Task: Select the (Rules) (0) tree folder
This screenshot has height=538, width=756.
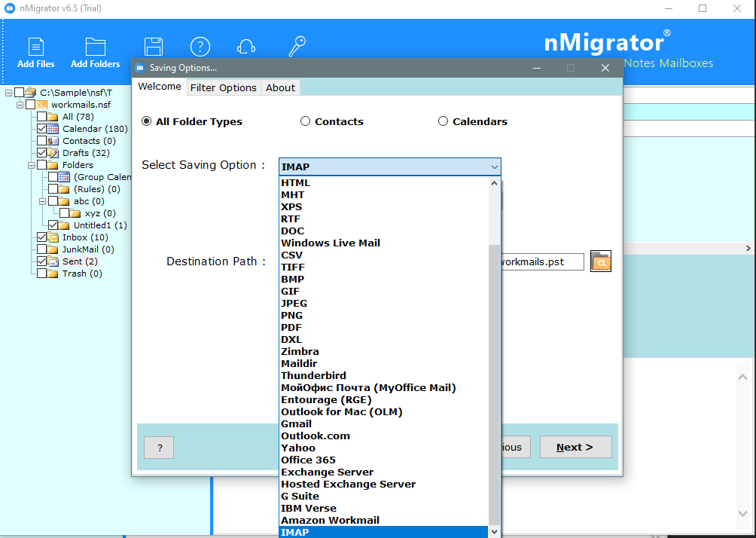Action: [x=97, y=189]
